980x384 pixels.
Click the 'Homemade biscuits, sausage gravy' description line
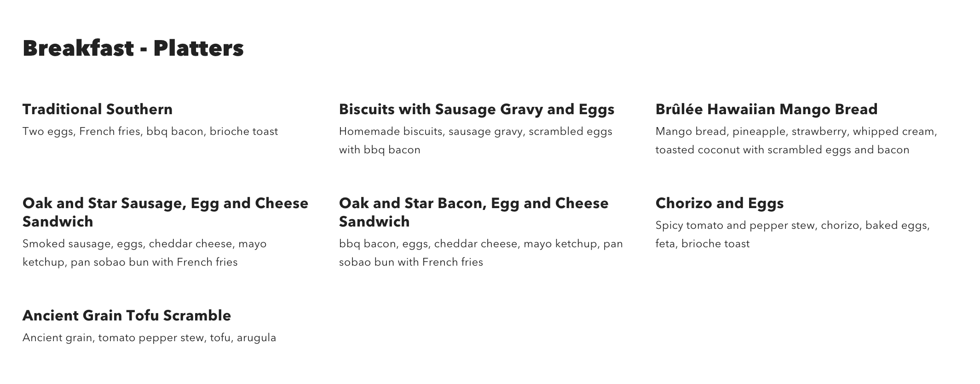475,132
